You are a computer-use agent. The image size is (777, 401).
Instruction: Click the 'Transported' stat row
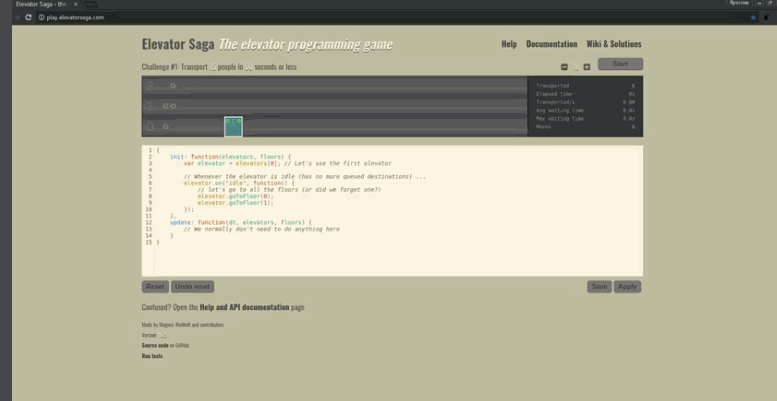585,86
